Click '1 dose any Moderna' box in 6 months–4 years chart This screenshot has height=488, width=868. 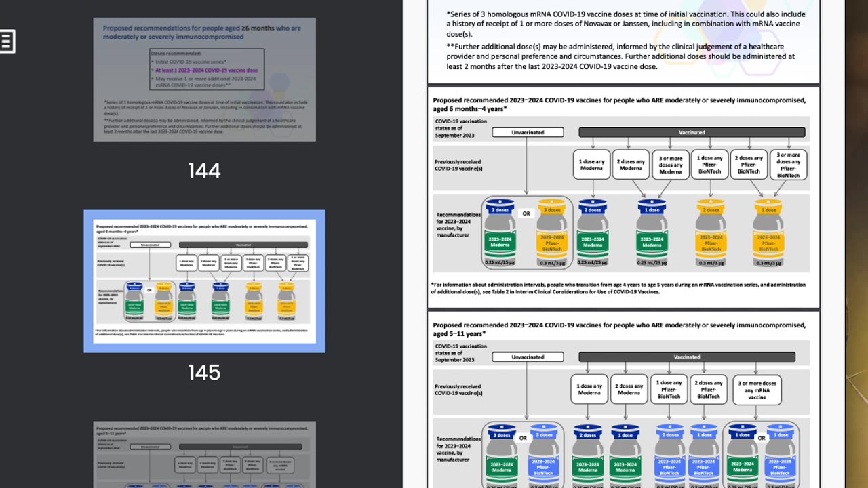pos(591,165)
